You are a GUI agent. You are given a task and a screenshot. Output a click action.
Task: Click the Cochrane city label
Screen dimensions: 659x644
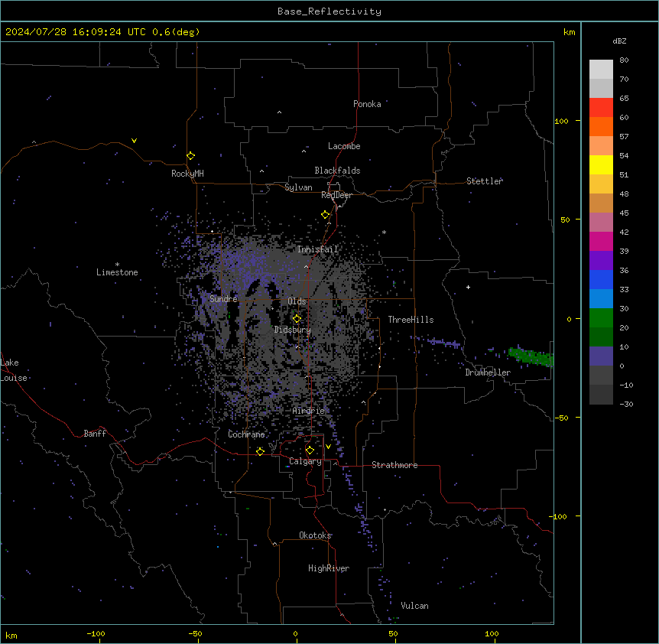click(x=246, y=434)
